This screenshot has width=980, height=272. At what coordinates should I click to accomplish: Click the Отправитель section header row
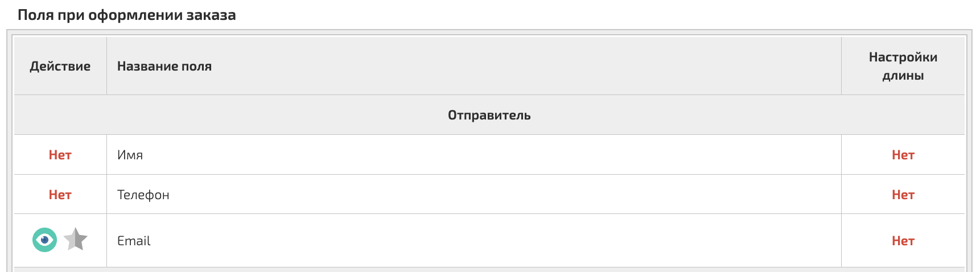[489, 115]
